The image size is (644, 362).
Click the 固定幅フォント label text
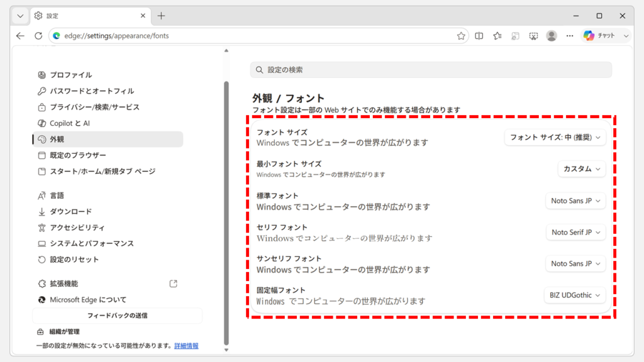click(281, 290)
